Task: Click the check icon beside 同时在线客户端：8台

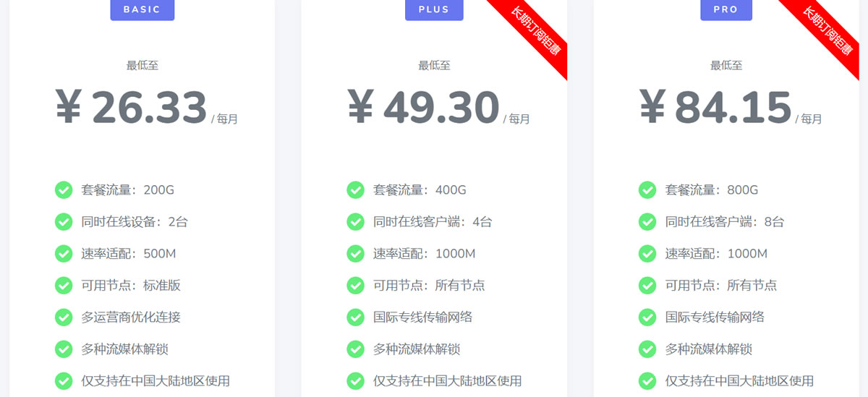Action: [x=647, y=222]
